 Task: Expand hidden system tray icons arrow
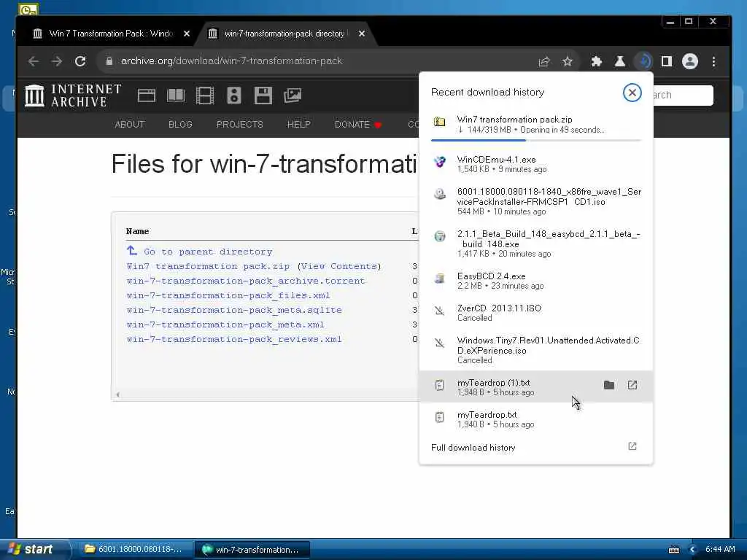click(692, 550)
